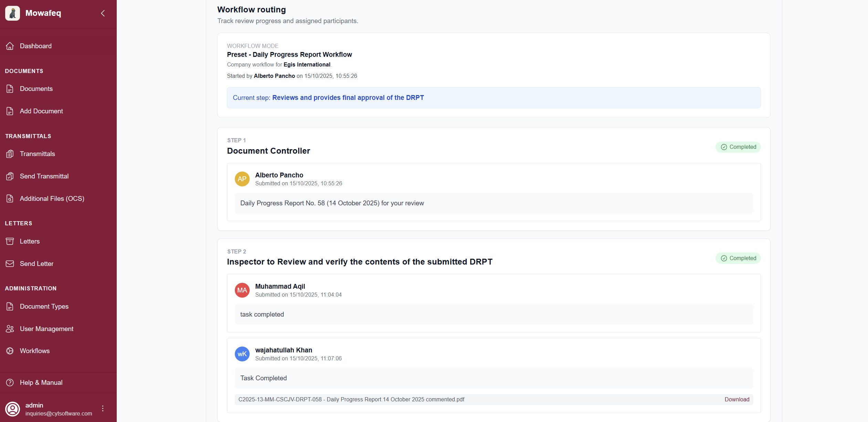Click Alberto Pancho's AP avatar
Image resolution: width=868 pixels, height=422 pixels.
(x=242, y=179)
